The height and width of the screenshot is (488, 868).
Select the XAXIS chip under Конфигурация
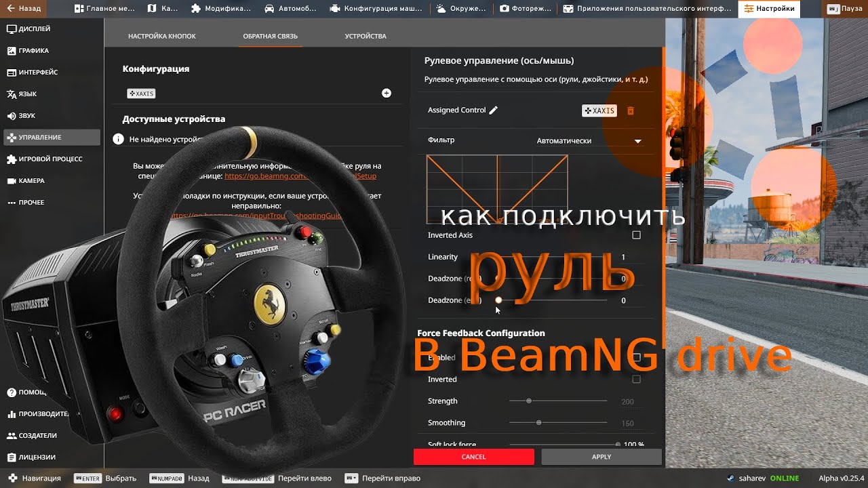[x=141, y=94]
